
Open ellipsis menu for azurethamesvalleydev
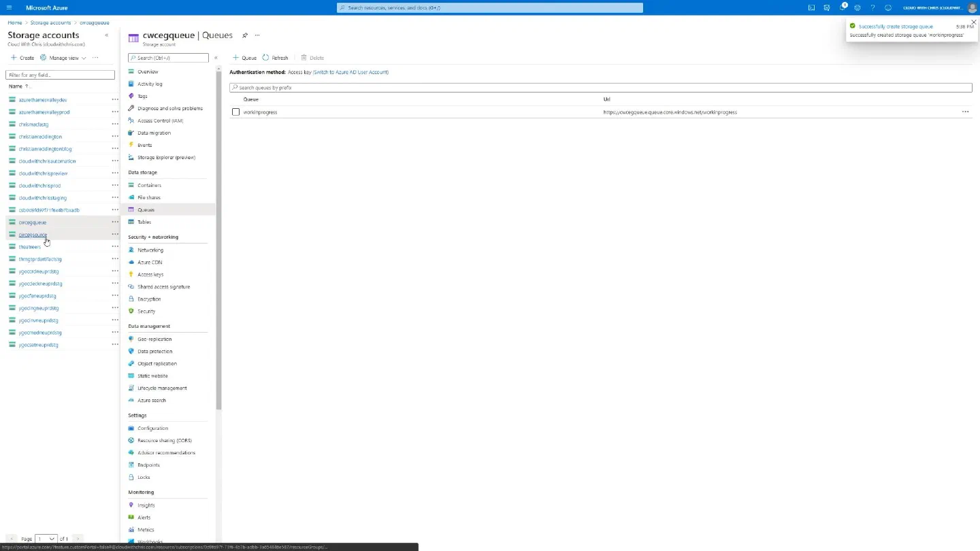coord(115,100)
